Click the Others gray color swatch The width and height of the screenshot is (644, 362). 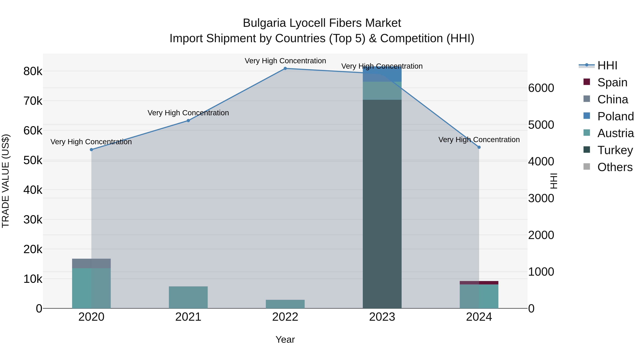coord(587,167)
